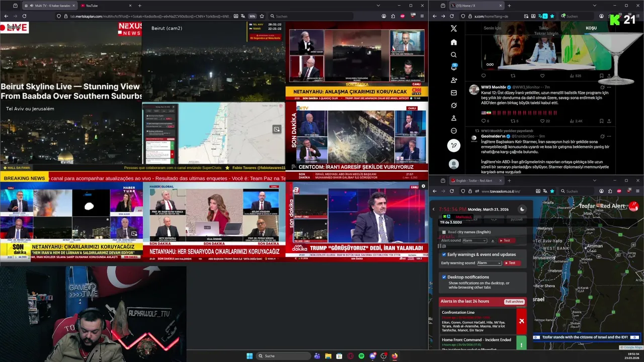Share the WW3 Monitör post
This screenshot has height=362, width=644.
pyautogui.click(x=609, y=121)
